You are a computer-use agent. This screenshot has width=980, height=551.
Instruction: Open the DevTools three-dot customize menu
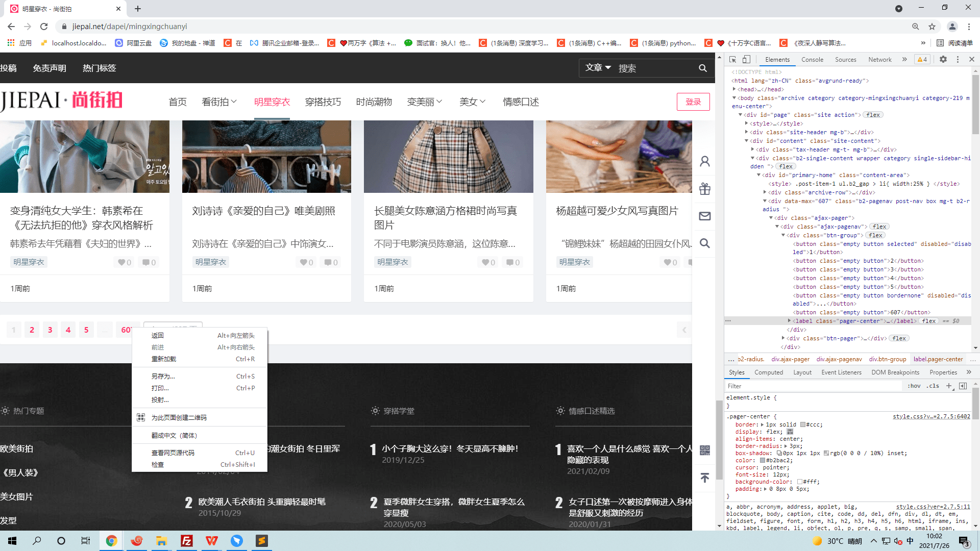click(958, 60)
